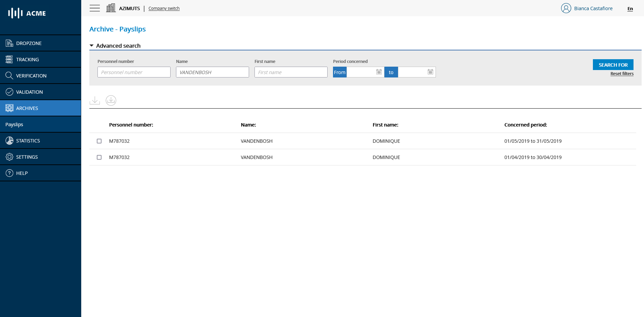Click the Personnel number input field

tap(134, 72)
